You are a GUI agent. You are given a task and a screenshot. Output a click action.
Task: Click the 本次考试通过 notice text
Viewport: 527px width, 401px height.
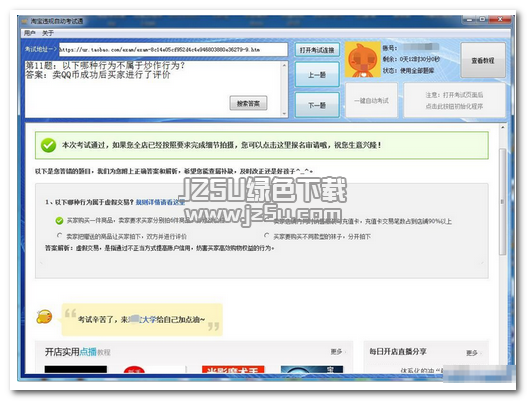pyautogui.click(x=221, y=145)
